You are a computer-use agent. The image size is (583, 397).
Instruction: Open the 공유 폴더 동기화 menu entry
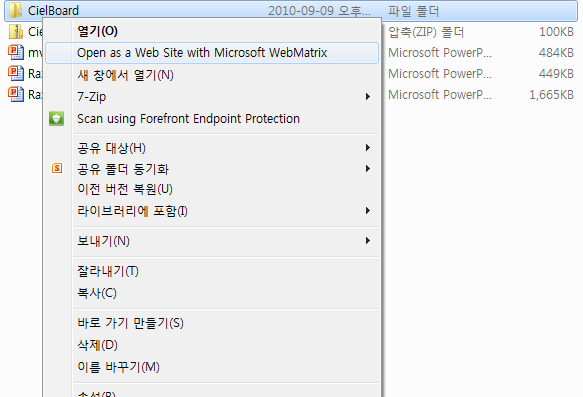[212, 169]
